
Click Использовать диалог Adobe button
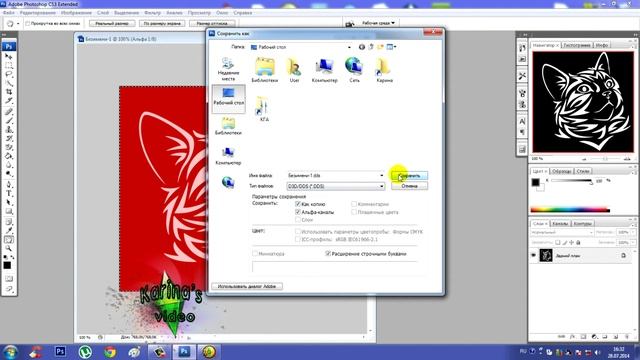[247, 287]
